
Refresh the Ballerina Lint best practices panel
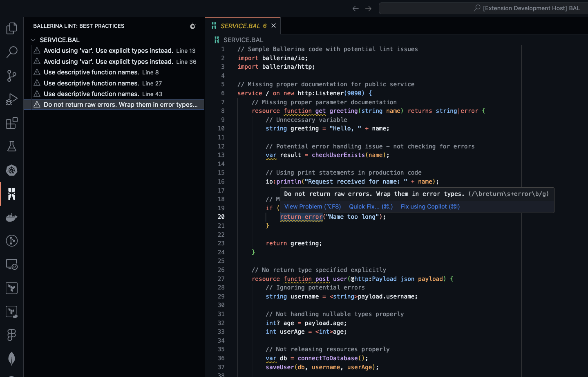click(x=193, y=26)
